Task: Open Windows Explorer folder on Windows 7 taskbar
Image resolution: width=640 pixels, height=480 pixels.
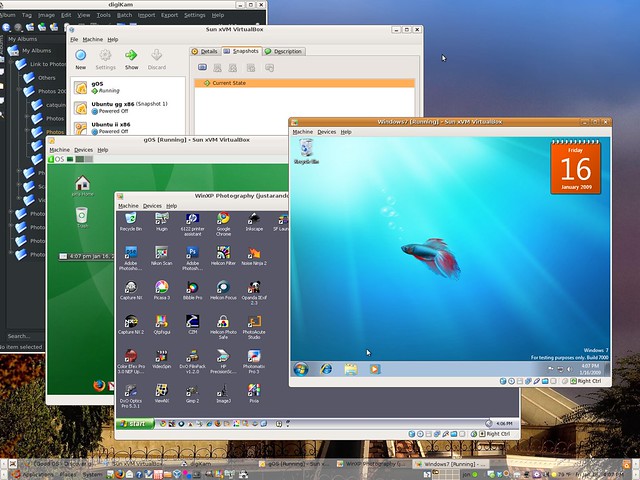Action: point(351,369)
